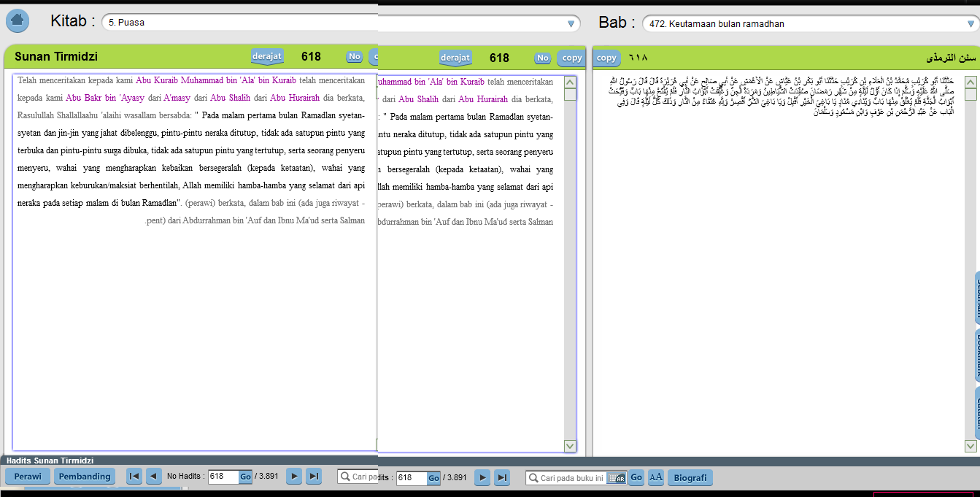Open Abu Shalih link in back window
This screenshot has width=980, height=497.
coord(418,99)
